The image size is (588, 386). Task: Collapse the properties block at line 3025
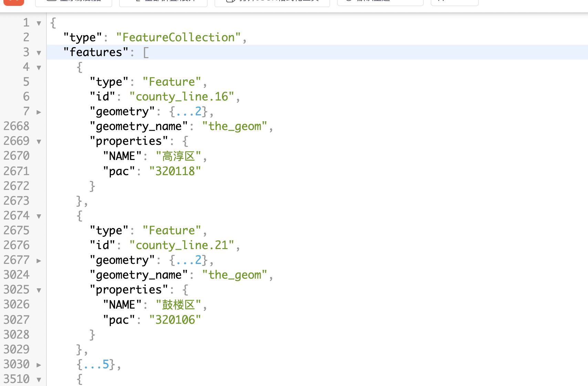(39, 290)
